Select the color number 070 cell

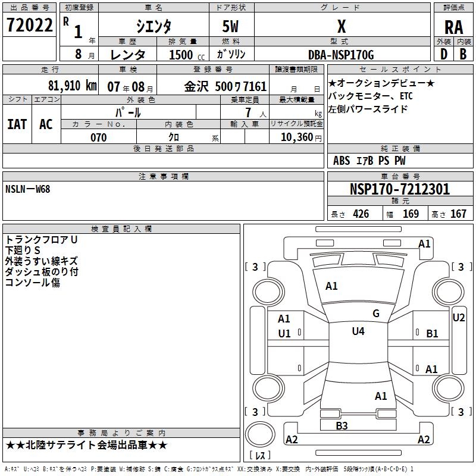coord(98,137)
